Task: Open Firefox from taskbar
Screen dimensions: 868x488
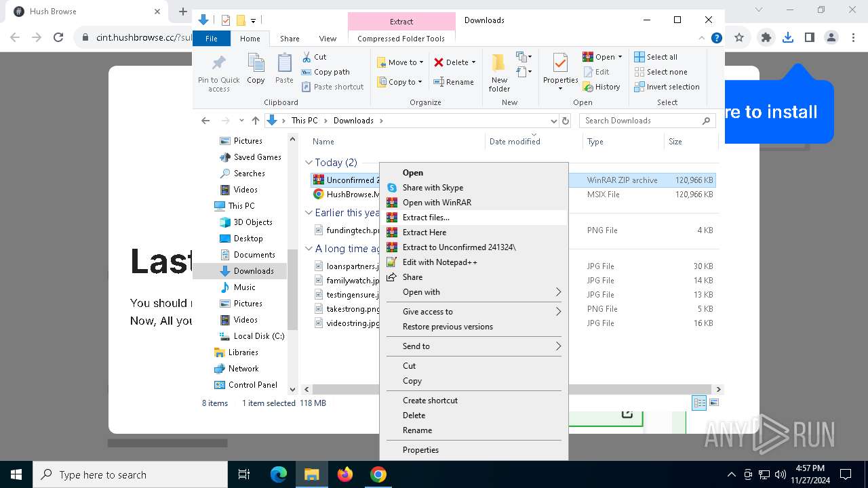Action: click(345, 474)
